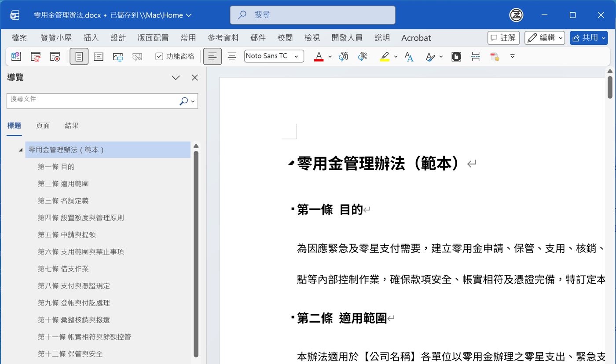Click the create PDF icon
The width and height of the screenshot is (616, 364).
(495, 56)
